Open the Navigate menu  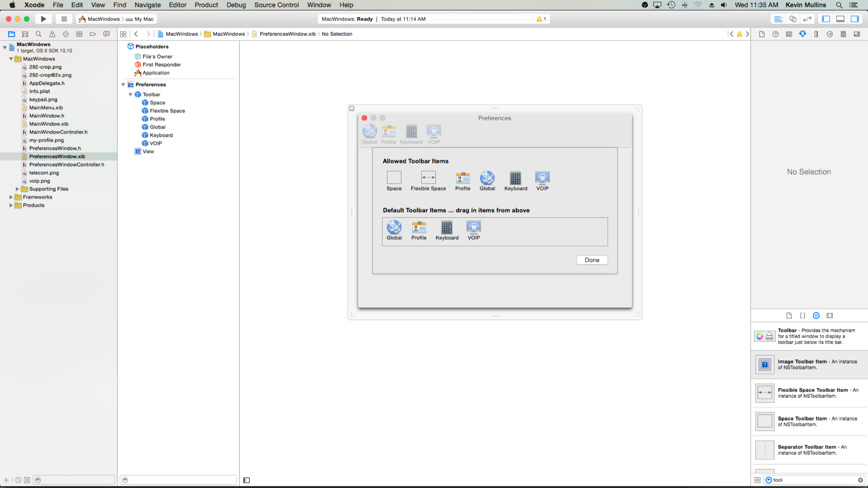pyautogui.click(x=148, y=5)
